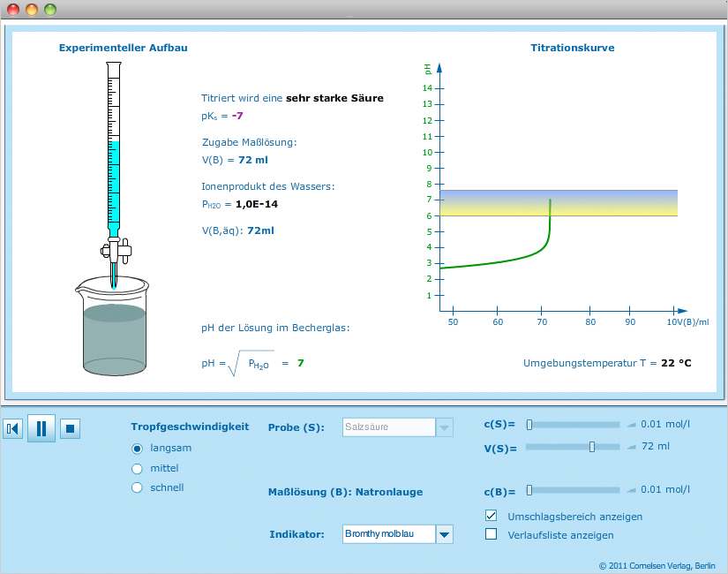
Task: Enable 'Verlaufsliste anzeigen' checkbox
Action: (492, 534)
